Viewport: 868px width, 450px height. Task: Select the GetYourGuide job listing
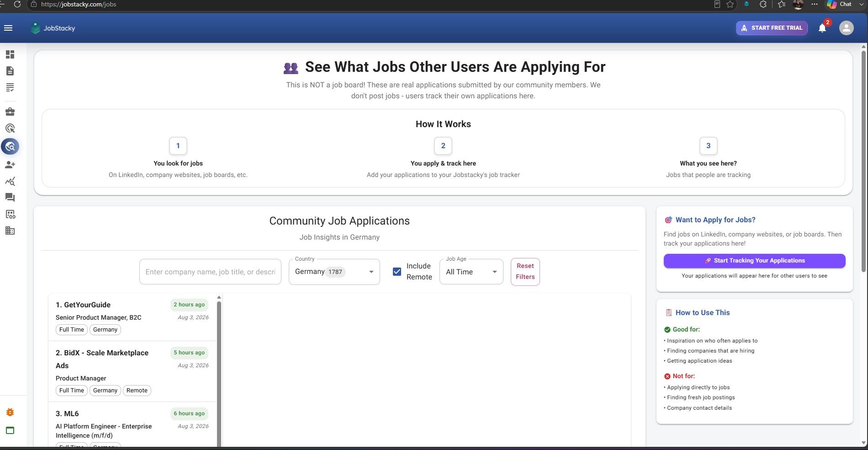point(132,317)
